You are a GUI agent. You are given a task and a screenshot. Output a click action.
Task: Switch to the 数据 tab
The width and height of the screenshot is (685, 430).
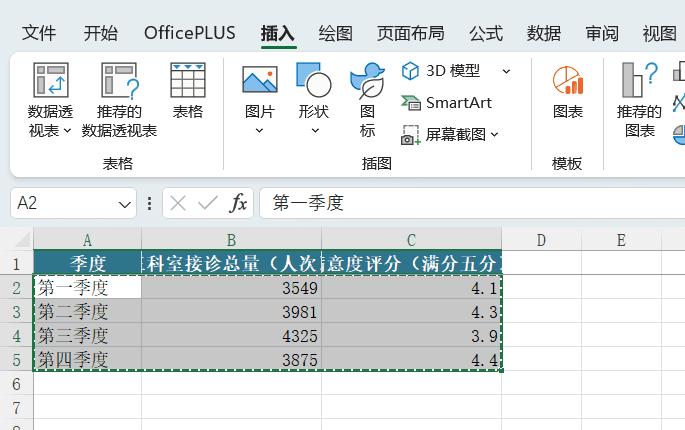(544, 33)
